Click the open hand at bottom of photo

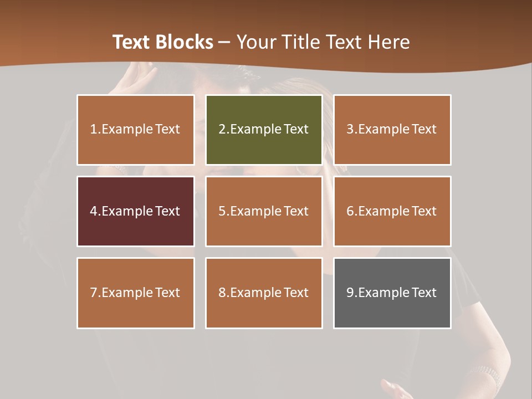(395, 390)
